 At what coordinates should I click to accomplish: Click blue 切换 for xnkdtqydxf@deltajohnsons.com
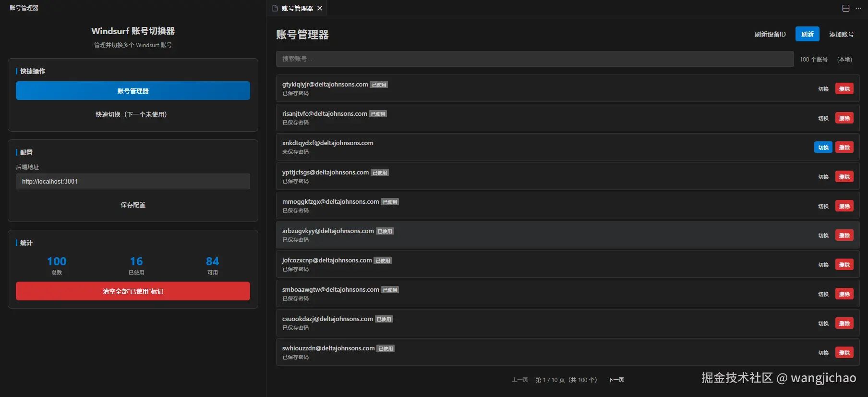[823, 148]
